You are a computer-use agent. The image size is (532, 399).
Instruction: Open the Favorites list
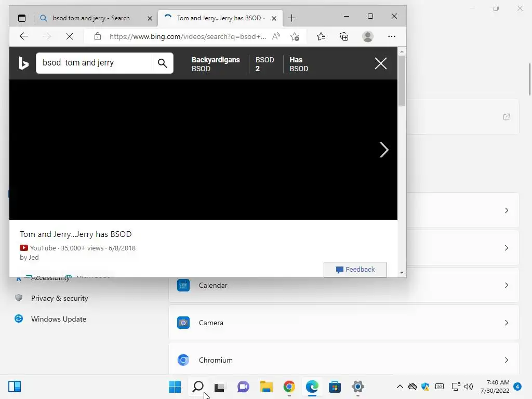[x=321, y=36]
